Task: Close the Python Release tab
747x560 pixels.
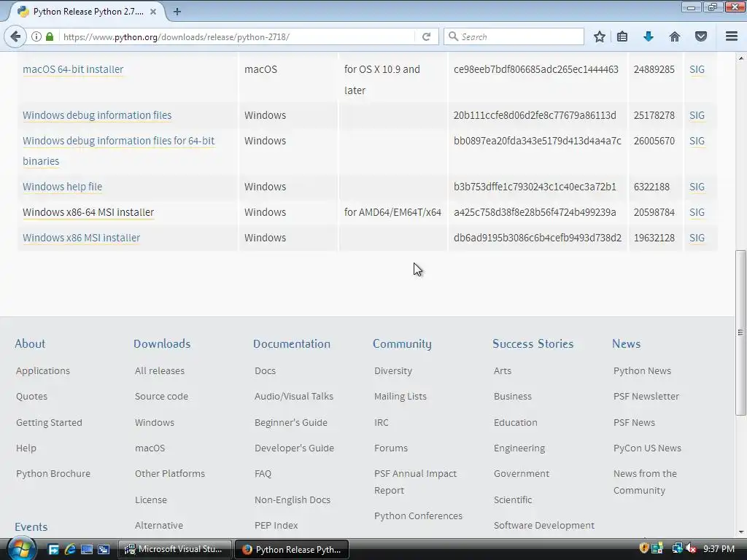Action: [x=153, y=12]
